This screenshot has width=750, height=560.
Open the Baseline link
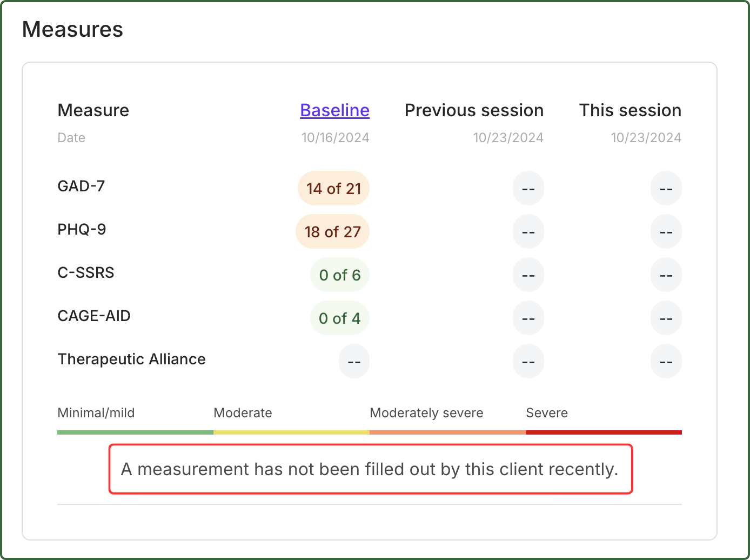[334, 110]
